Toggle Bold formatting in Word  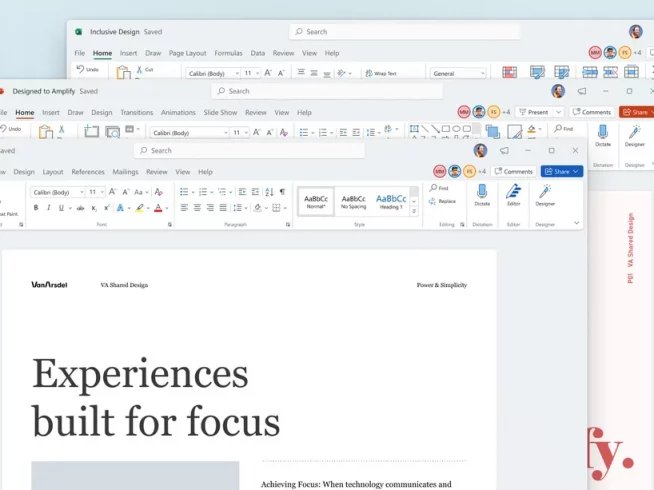click(36, 208)
